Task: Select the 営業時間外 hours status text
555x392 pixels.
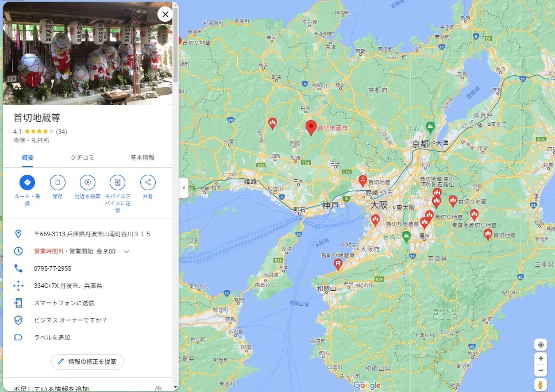Action: click(x=49, y=251)
